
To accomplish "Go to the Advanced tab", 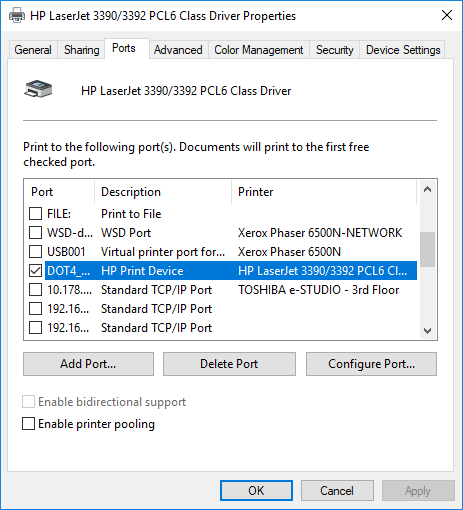I will pos(178,50).
